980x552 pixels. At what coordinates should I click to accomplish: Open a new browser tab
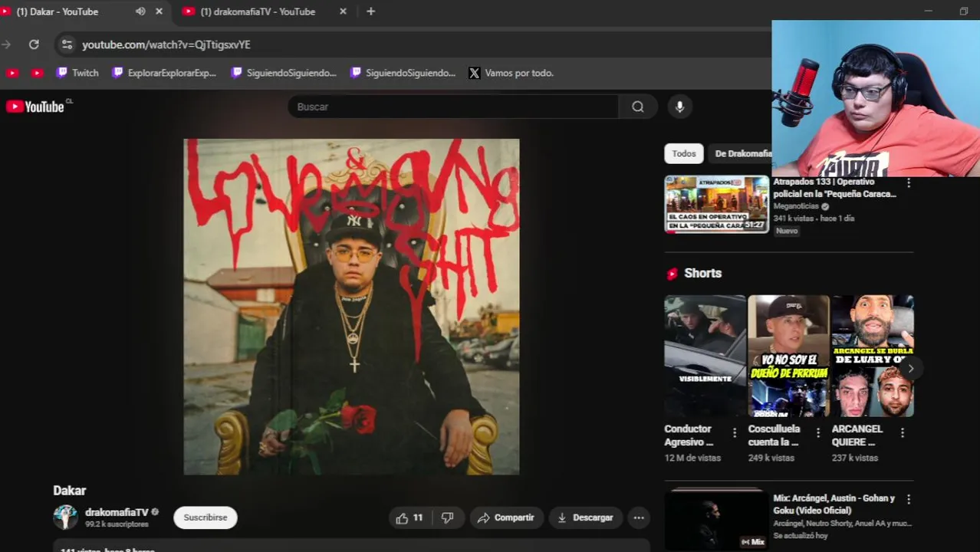tap(370, 11)
